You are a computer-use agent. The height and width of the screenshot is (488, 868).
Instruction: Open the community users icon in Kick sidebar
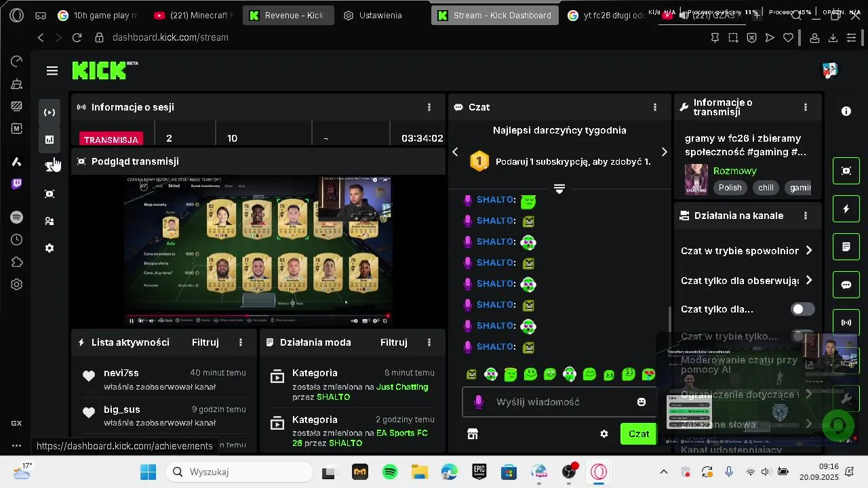pos(50,221)
